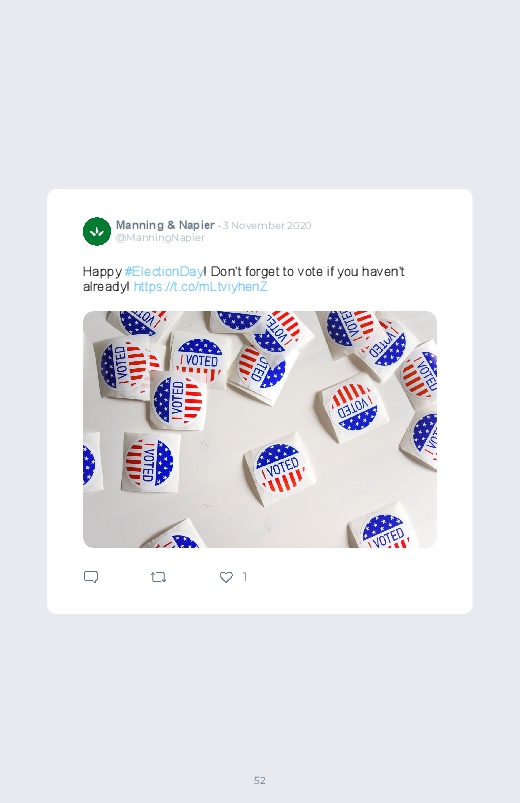Viewport: 520px width, 803px height.
Task: Click the page number 52
Action: coord(260,780)
